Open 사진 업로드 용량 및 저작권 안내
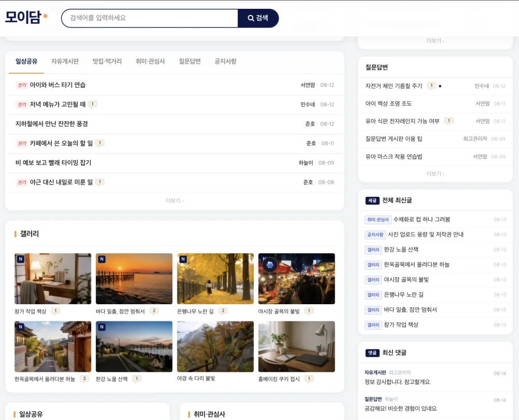519x420 pixels. 426,235
